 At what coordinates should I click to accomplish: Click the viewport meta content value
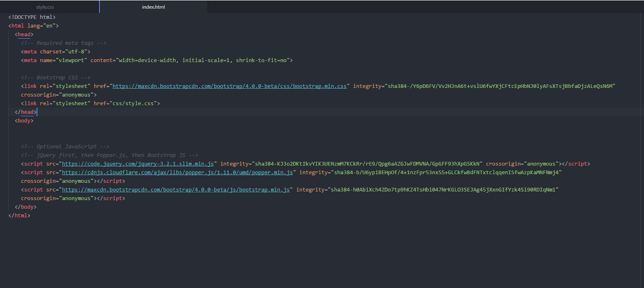[205, 60]
